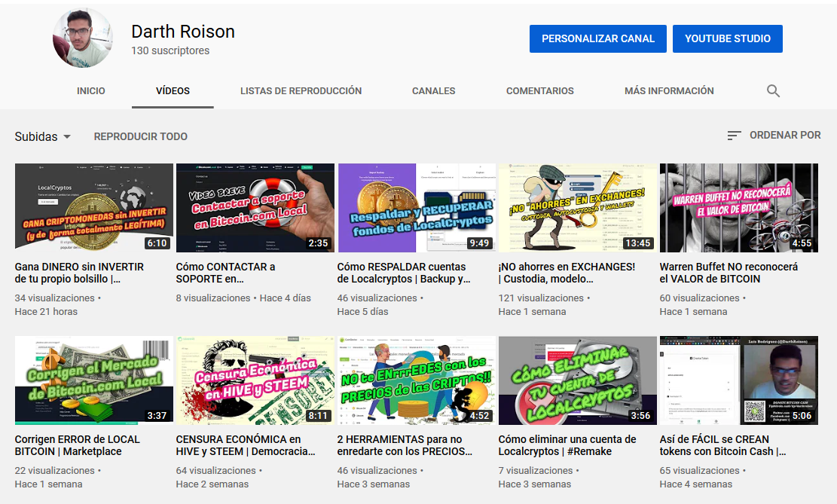Click the 'Hace 4 semanas' text
The height and width of the screenshot is (504, 837).
695,484
